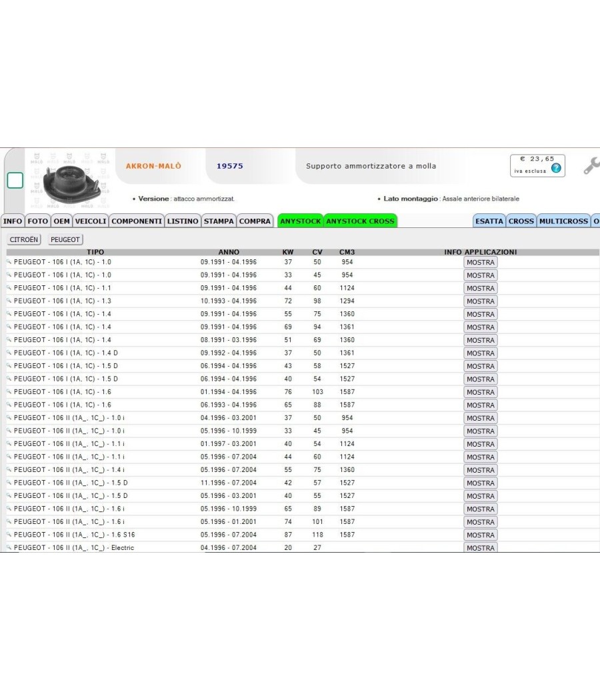This screenshot has height=700, width=600.
Task: Click the 'attacco ammortizzat.' version text
Action: [204, 199]
